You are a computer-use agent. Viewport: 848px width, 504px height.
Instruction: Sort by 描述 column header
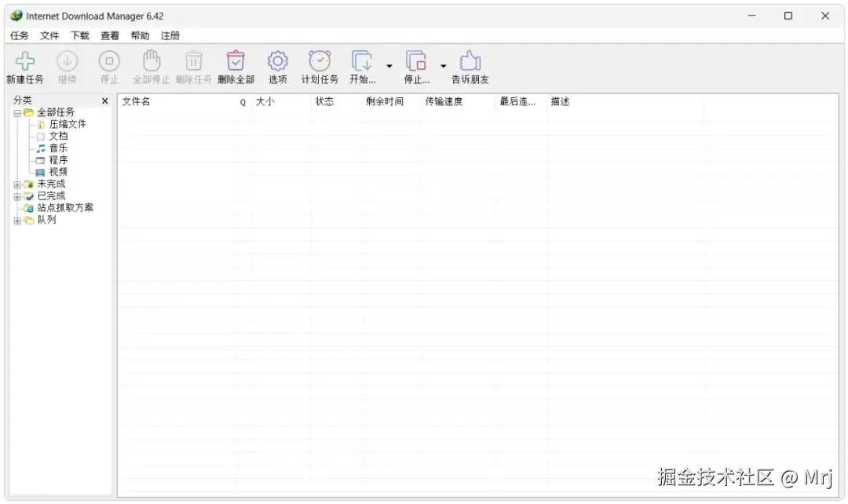coord(561,102)
